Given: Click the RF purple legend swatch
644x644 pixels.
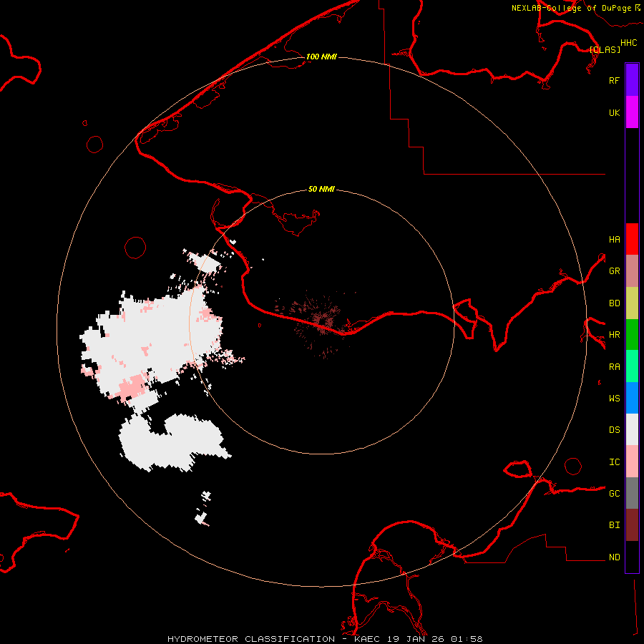Looking at the screenshot, I should [x=632, y=80].
